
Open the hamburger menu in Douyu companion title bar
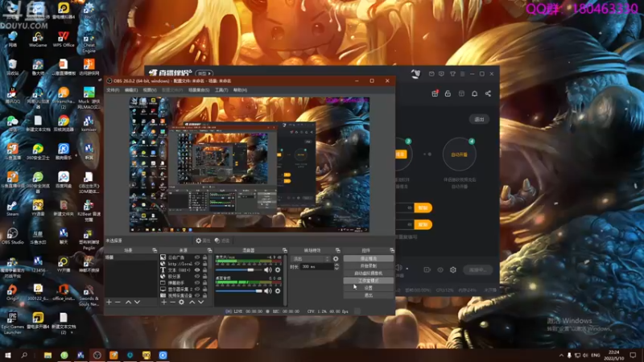tap(462, 74)
